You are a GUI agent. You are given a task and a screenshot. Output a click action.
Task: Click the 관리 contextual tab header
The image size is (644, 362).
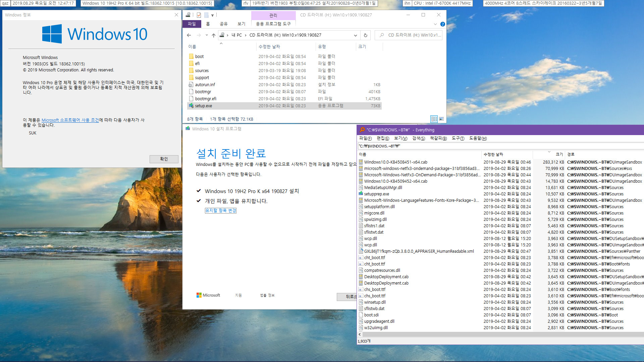point(273,15)
